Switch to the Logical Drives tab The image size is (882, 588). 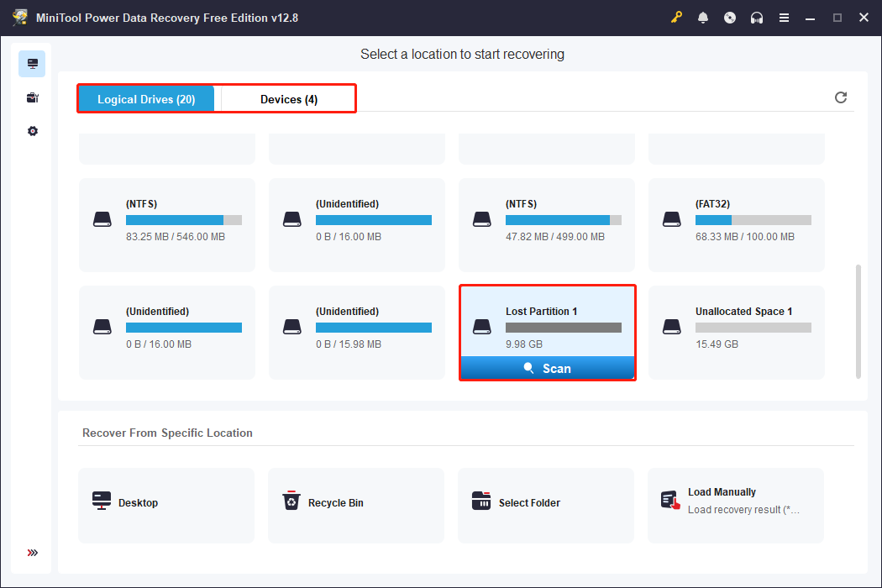click(146, 98)
